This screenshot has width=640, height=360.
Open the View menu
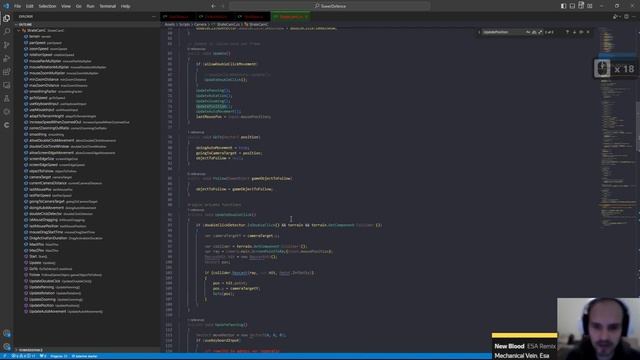coord(66,6)
